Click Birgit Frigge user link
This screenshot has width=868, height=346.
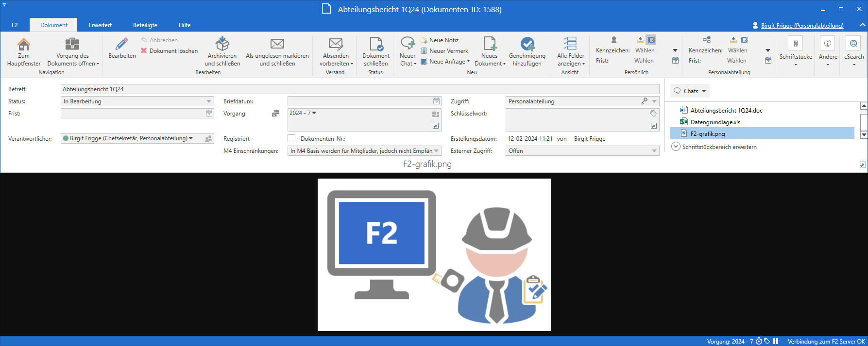click(801, 26)
